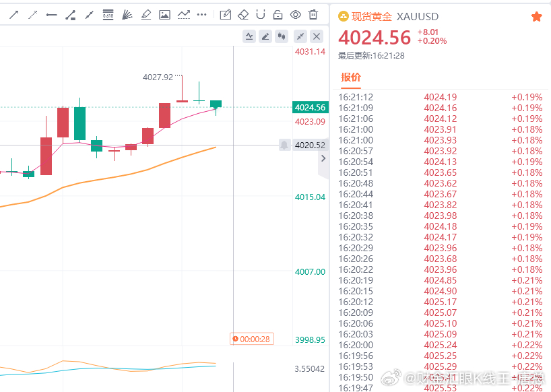Close the chart panel with X
This screenshot has width=551, height=392.
tap(317, 36)
